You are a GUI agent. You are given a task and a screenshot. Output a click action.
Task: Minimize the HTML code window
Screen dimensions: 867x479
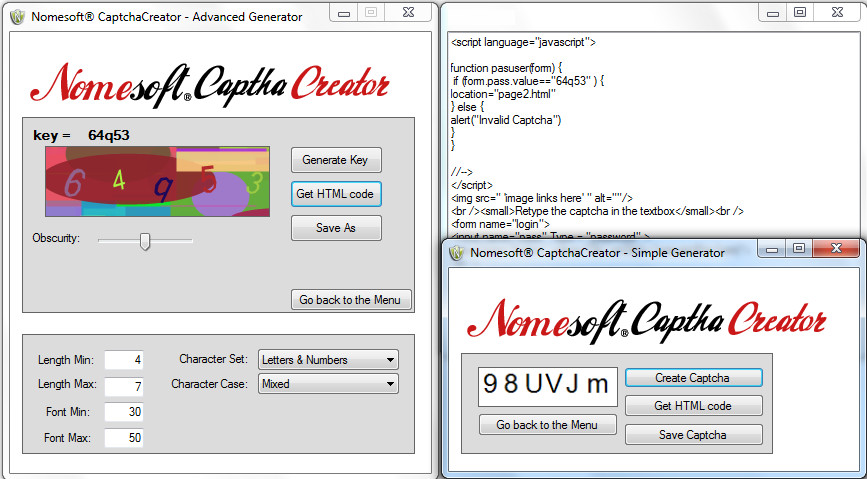tap(772, 12)
